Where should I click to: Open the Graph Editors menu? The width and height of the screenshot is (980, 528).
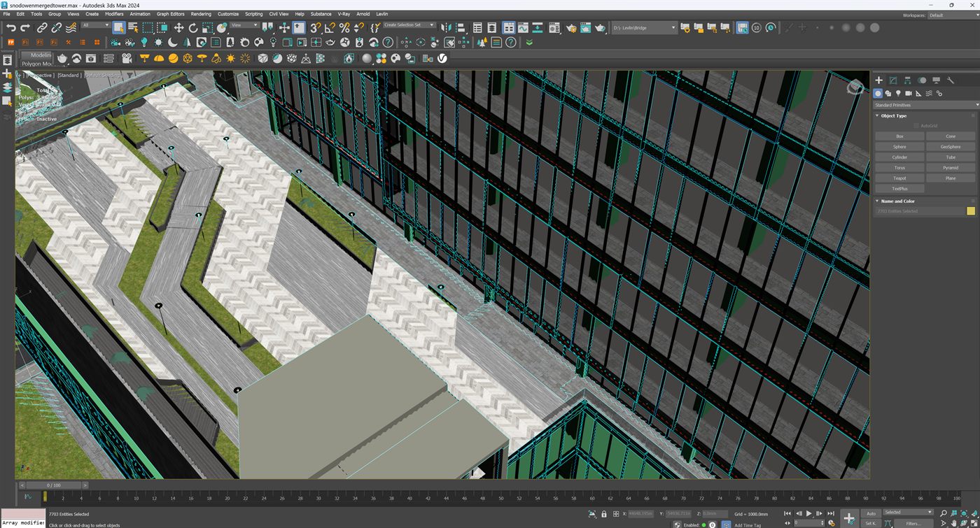click(x=171, y=14)
